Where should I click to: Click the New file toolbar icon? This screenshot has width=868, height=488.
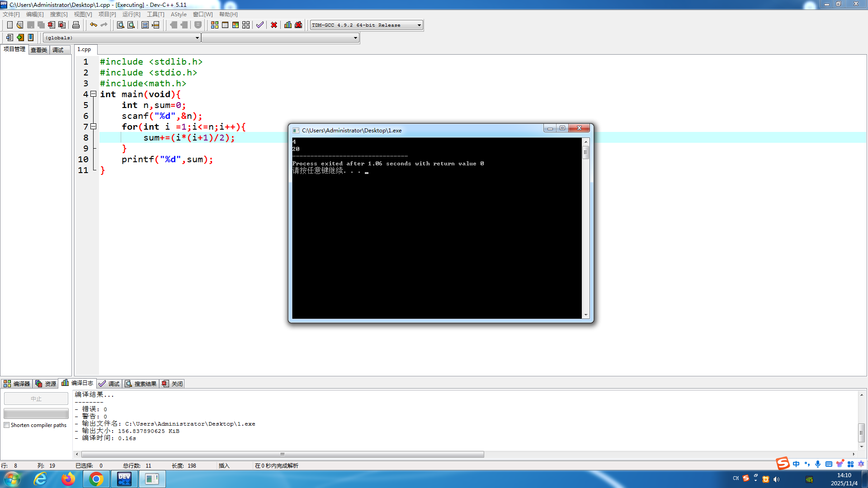point(9,25)
